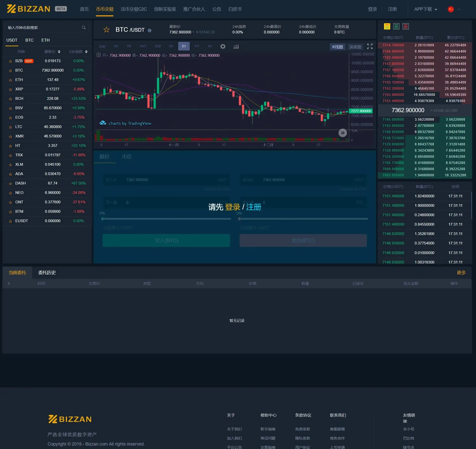476x449 pixels.
Task: Open chart settings gear icon
Action: coord(223,46)
